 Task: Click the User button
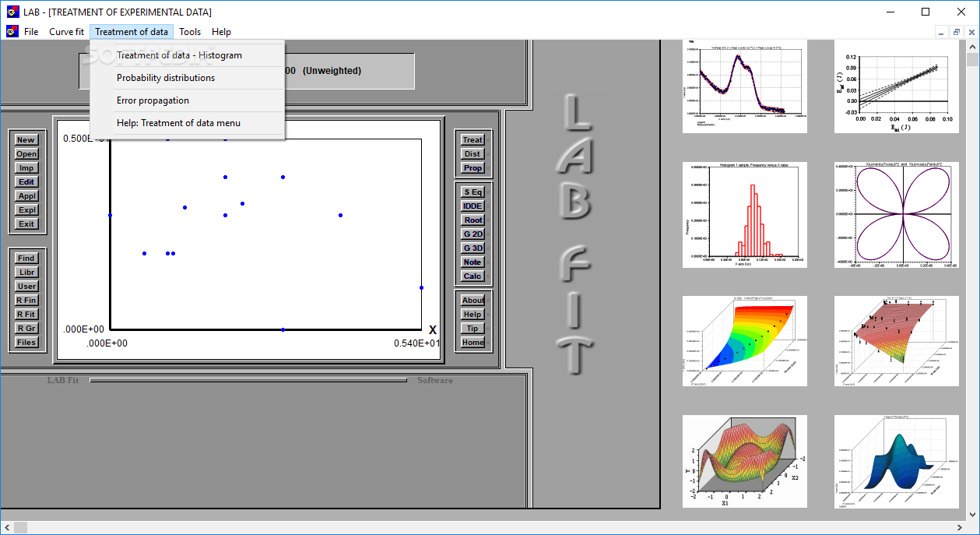tap(26, 287)
